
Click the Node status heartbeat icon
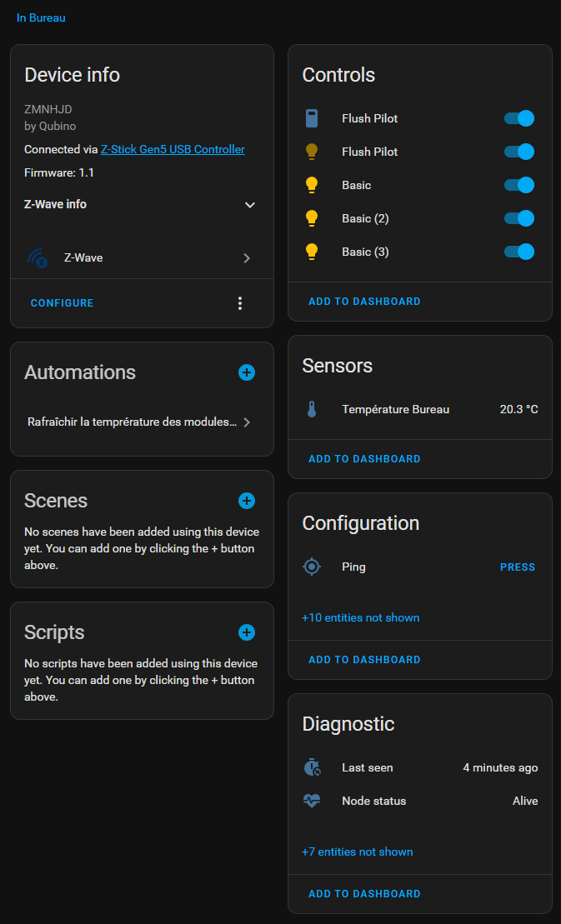[312, 801]
